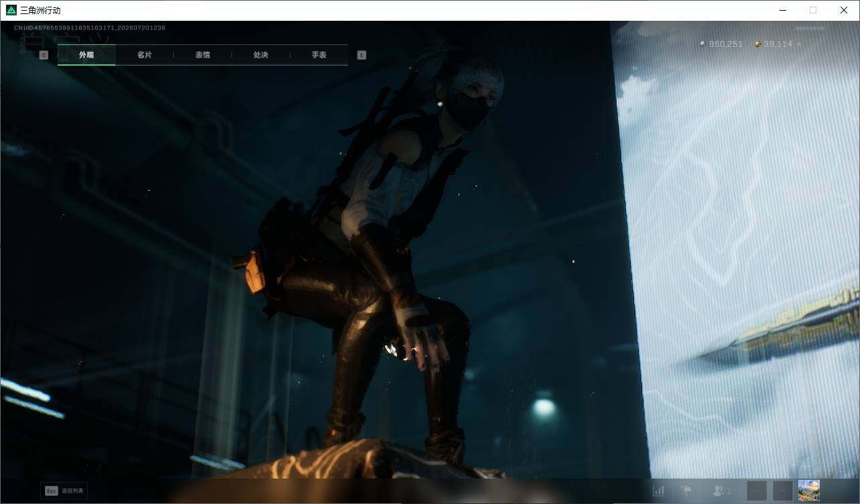
Task: Open the squad members icon
Action: [x=721, y=491]
